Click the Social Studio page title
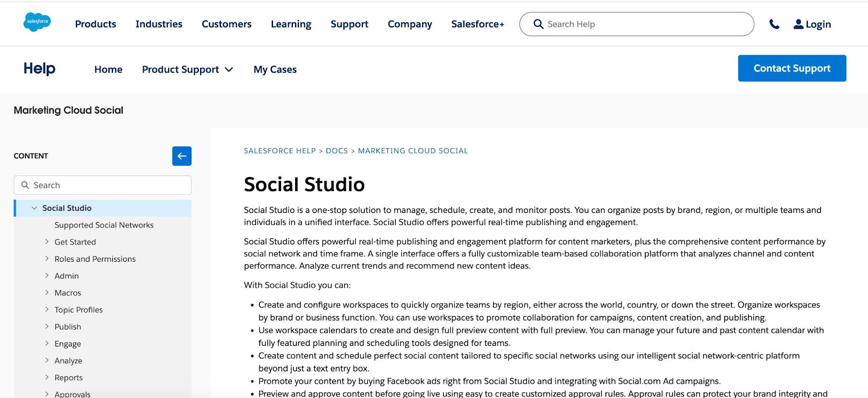Viewport: 868px width, 398px height. click(304, 185)
